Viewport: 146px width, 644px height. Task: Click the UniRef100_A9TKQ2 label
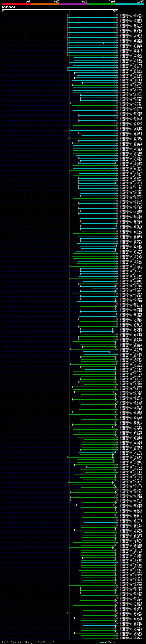click(x=131, y=83)
